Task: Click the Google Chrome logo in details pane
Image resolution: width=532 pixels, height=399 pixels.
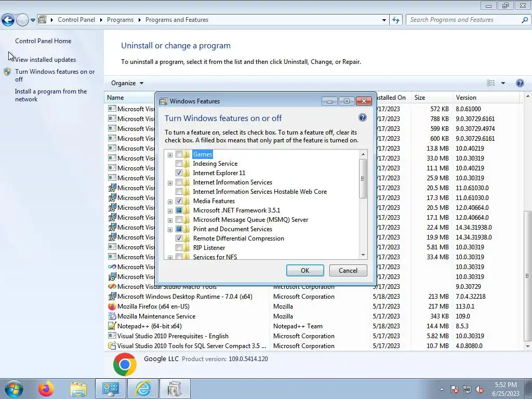Action: point(125,364)
